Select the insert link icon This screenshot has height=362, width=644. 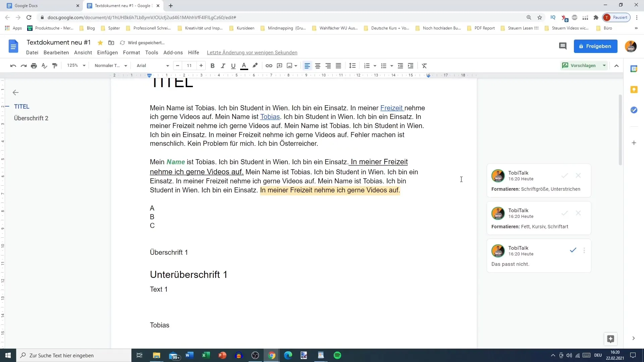[268, 65]
